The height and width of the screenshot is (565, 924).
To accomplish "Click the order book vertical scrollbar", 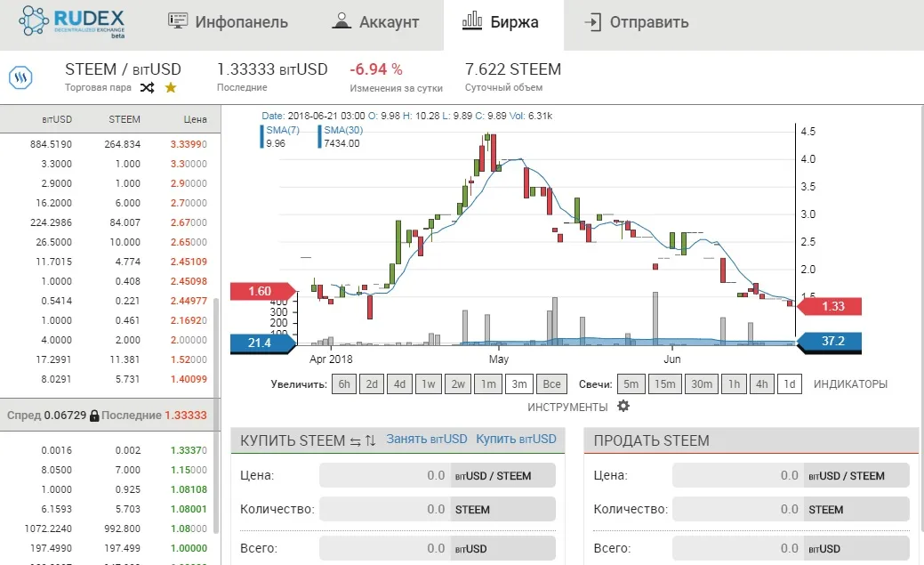I will point(214,356).
